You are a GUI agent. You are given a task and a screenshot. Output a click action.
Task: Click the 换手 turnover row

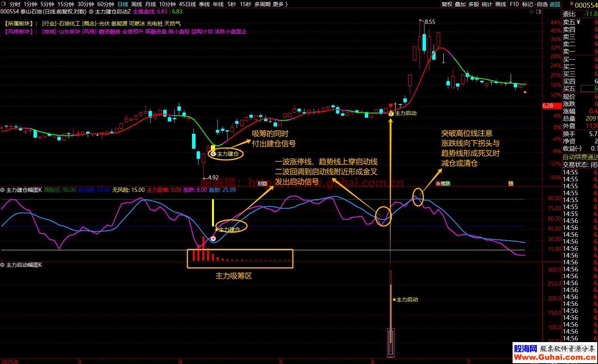tap(580, 134)
